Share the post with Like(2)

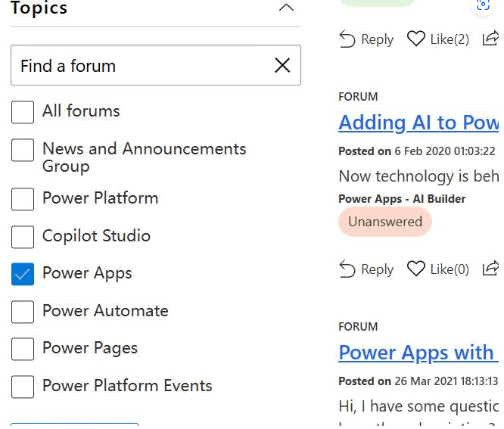[x=490, y=39]
